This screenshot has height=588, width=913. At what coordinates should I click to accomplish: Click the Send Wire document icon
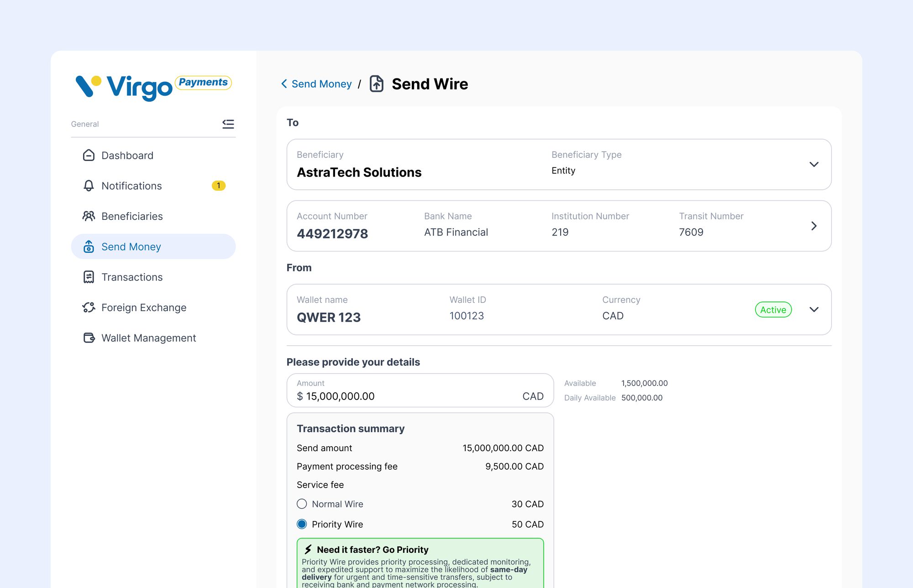click(377, 84)
